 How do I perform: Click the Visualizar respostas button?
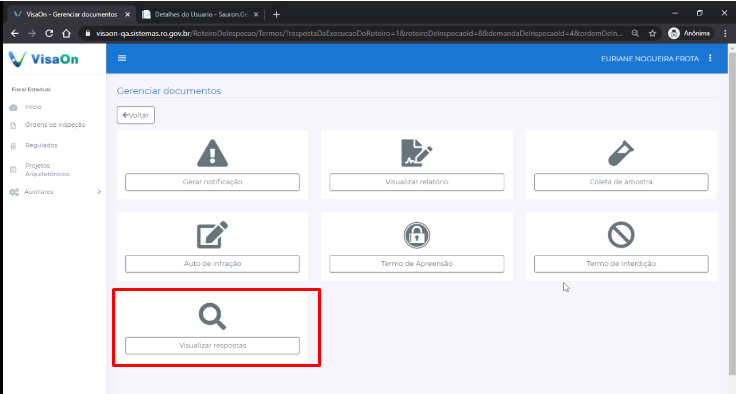pos(212,345)
